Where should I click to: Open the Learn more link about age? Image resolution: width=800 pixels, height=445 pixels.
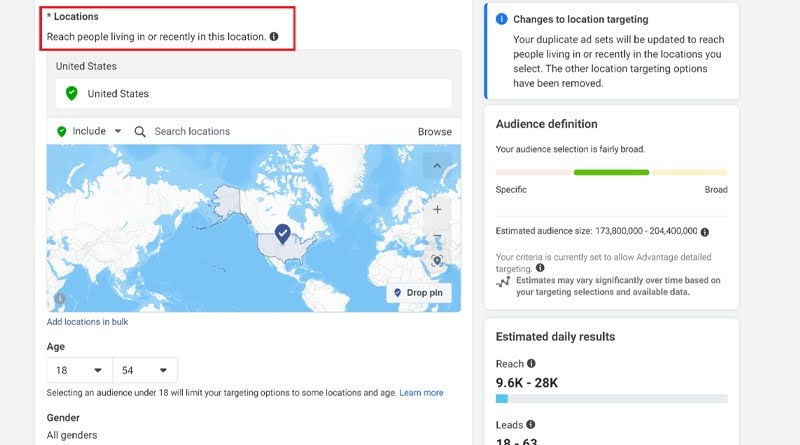point(421,392)
